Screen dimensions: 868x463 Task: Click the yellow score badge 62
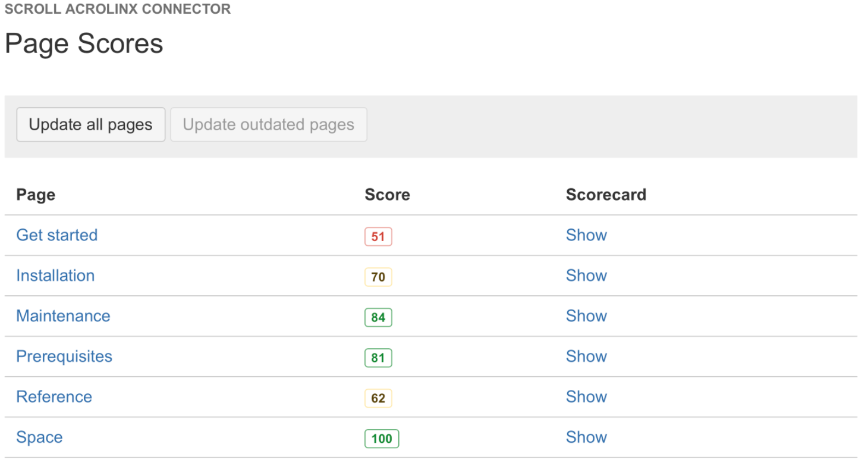(x=378, y=398)
